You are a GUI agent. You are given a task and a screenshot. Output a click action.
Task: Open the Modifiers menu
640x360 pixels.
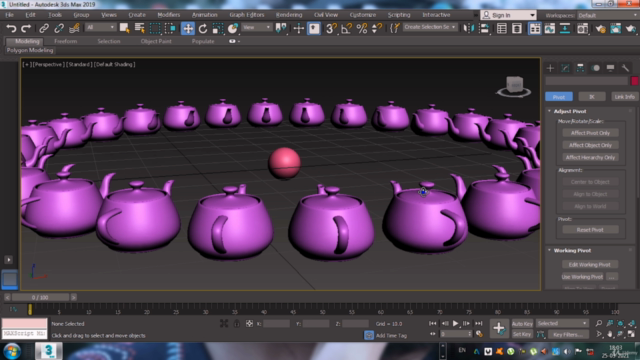[x=169, y=15]
